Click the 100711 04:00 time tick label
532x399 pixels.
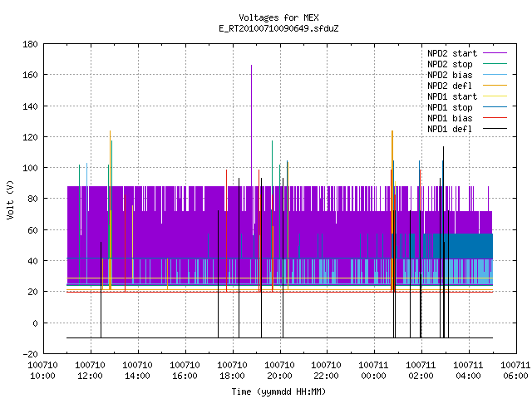[x=469, y=371]
